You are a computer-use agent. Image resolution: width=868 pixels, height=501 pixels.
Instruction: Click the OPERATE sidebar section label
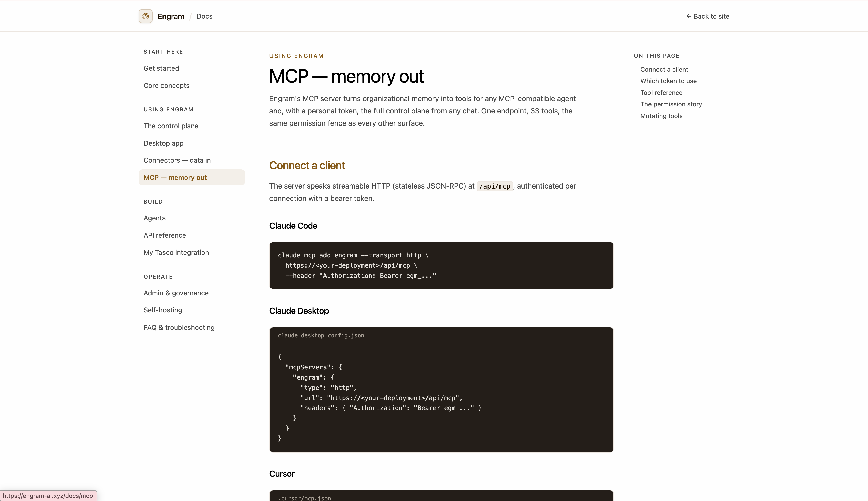[x=158, y=277]
